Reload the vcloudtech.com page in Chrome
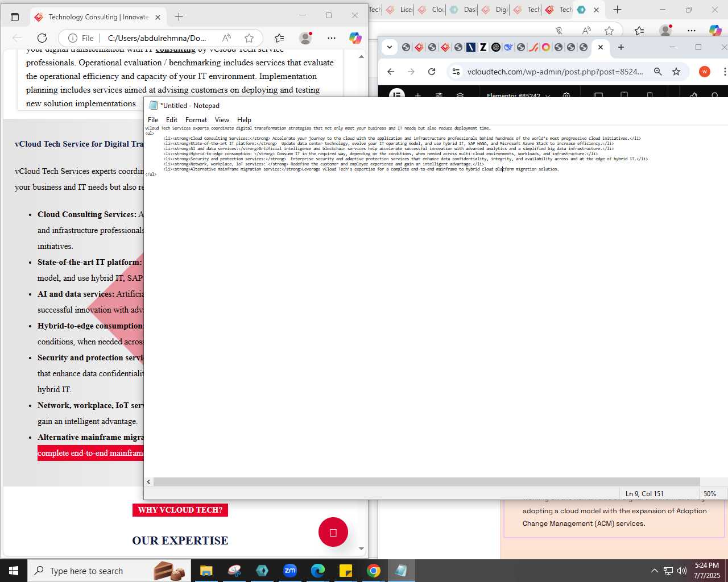 pyautogui.click(x=432, y=72)
